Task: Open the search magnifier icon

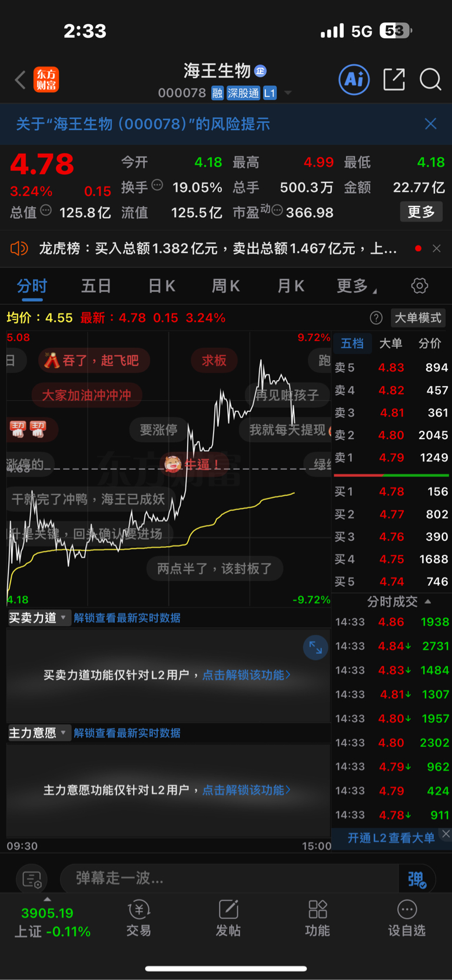Action: (430, 79)
